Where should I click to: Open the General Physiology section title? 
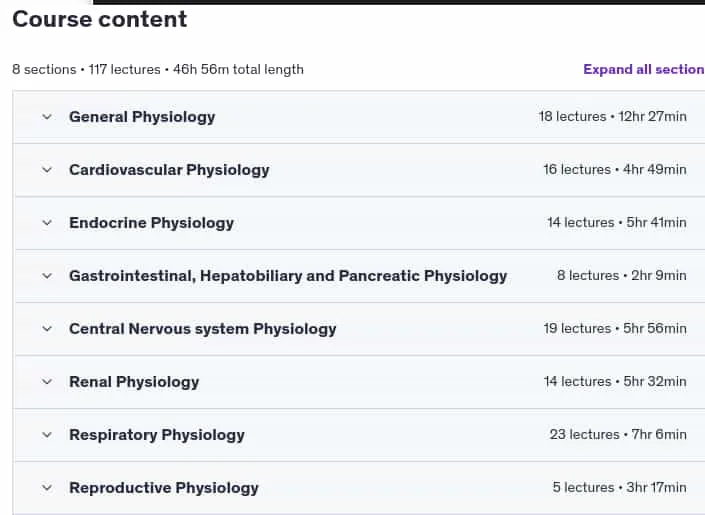142,117
